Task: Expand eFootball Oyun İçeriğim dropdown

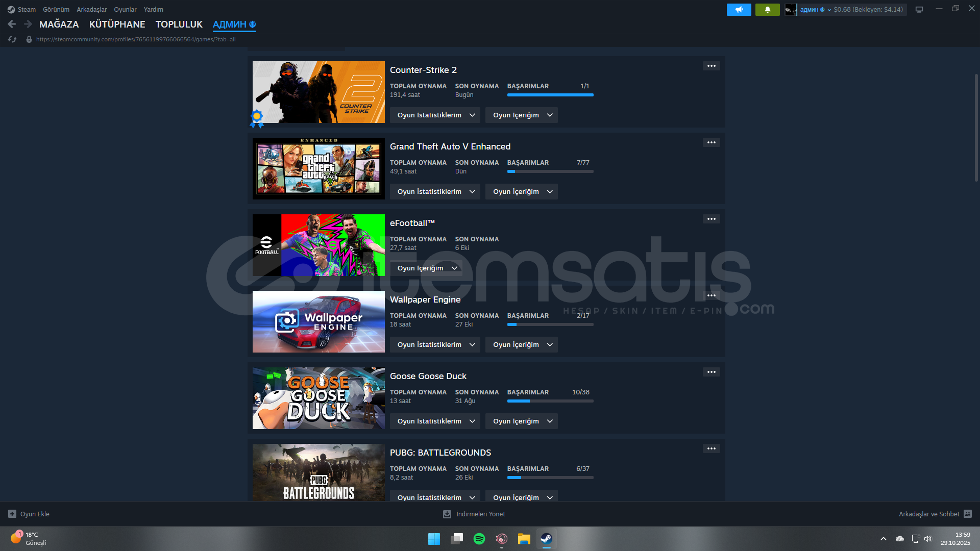Action: [x=426, y=268]
